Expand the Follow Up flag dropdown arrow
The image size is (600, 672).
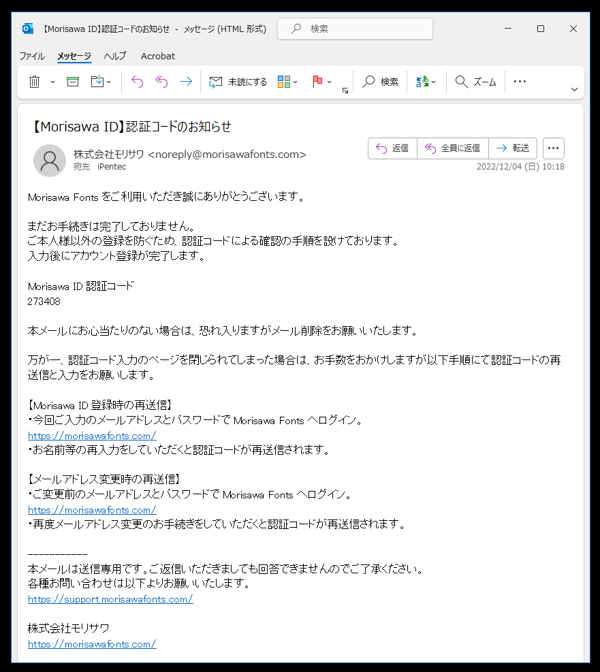[329, 82]
